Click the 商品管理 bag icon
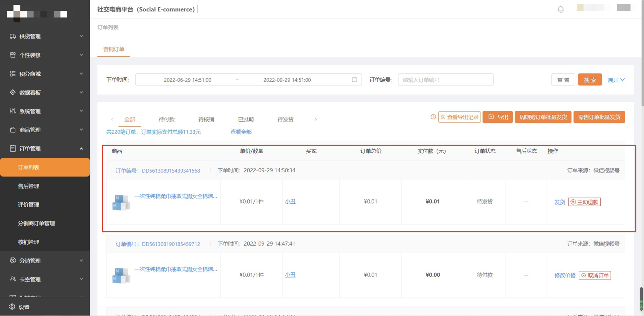Viewport: 644px width, 316px height. coord(13,130)
